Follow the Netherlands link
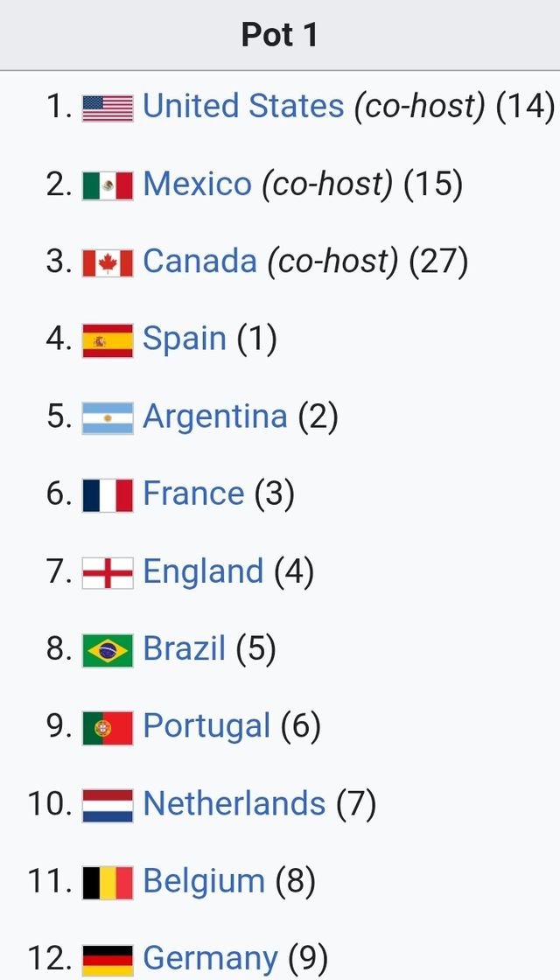The image size is (560, 980). pos(234,804)
